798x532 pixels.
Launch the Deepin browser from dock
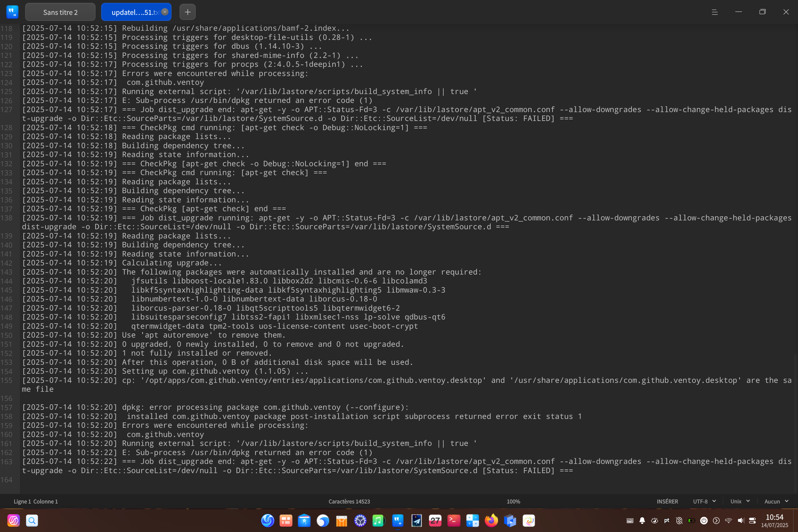tap(323, 520)
